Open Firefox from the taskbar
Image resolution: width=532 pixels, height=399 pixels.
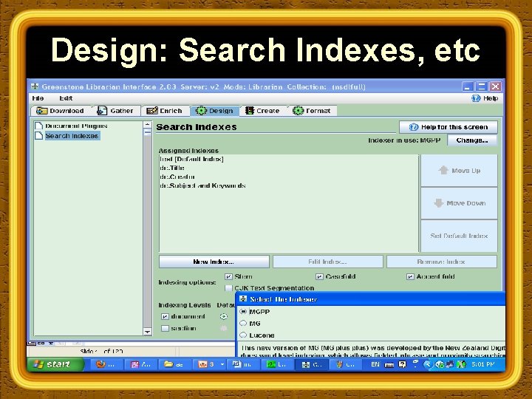click(x=106, y=364)
